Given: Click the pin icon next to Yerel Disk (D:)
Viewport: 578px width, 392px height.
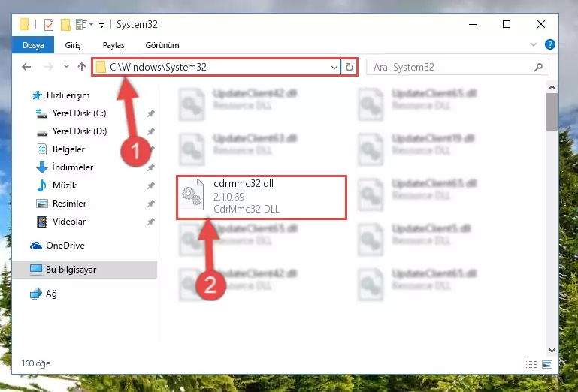Looking at the screenshot, I should click(x=151, y=131).
